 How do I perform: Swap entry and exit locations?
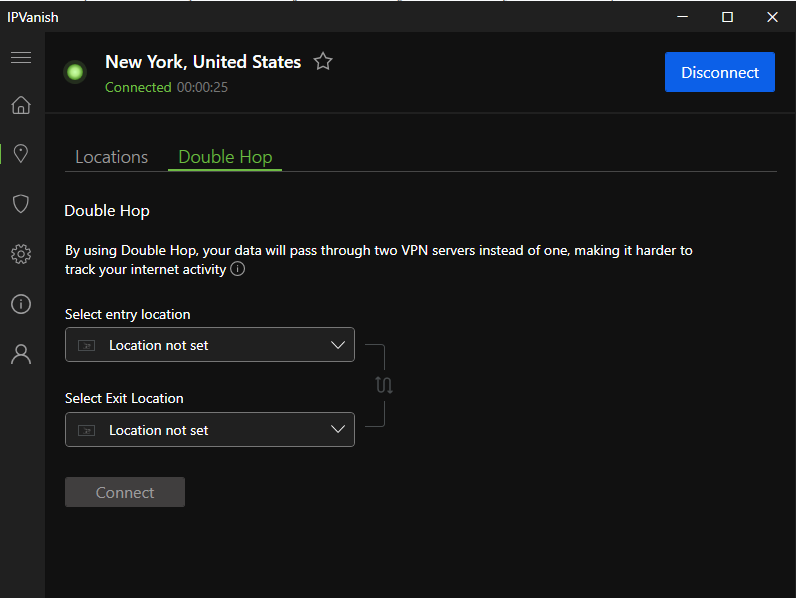pyautogui.click(x=384, y=386)
